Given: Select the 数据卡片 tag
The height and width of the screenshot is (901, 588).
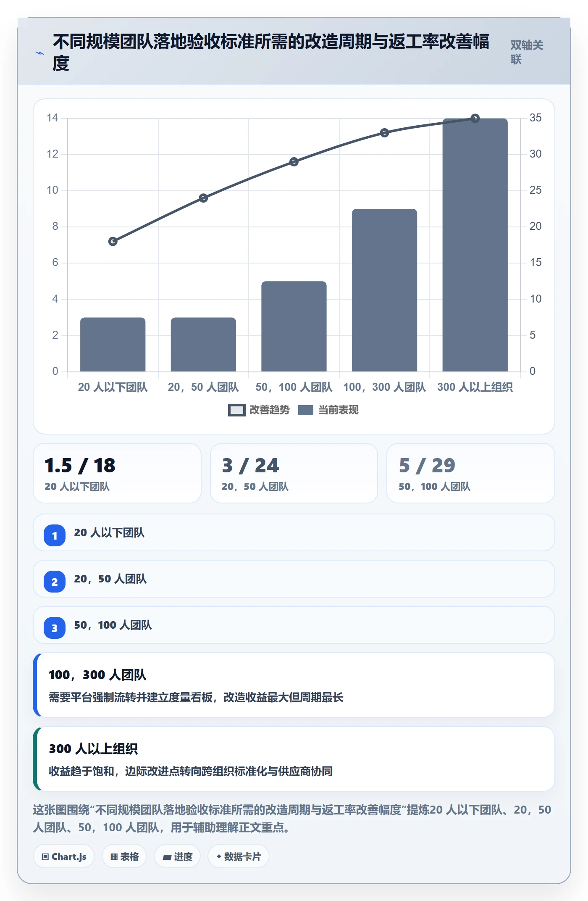Looking at the screenshot, I should point(239,856).
